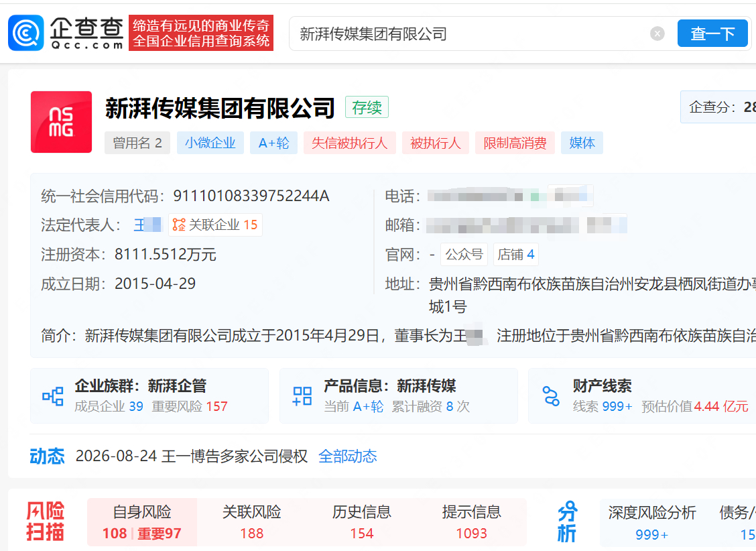Select the 媒体 tag
The width and height of the screenshot is (756, 551).
point(582,143)
